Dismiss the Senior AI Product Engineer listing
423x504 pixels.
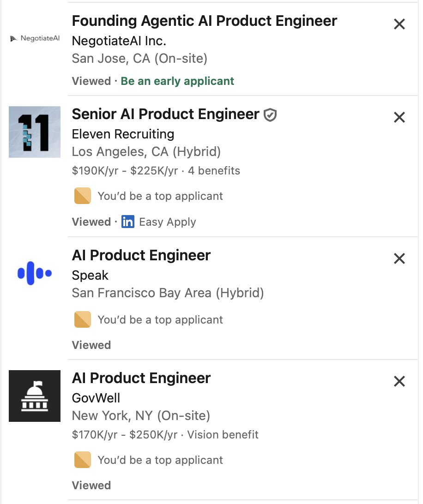click(x=399, y=117)
